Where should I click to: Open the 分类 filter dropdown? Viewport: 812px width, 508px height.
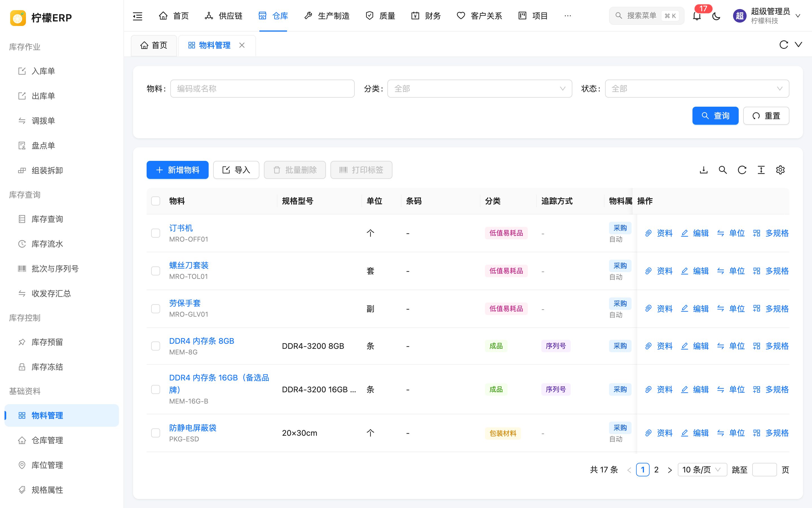(480, 89)
